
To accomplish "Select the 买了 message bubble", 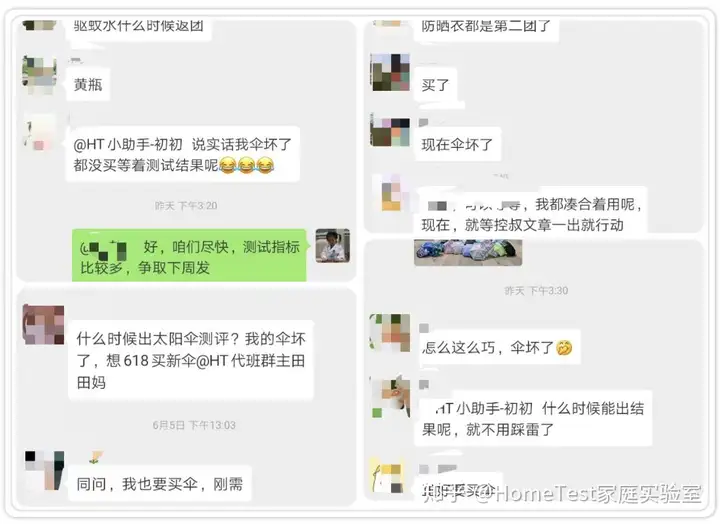I will point(435,85).
